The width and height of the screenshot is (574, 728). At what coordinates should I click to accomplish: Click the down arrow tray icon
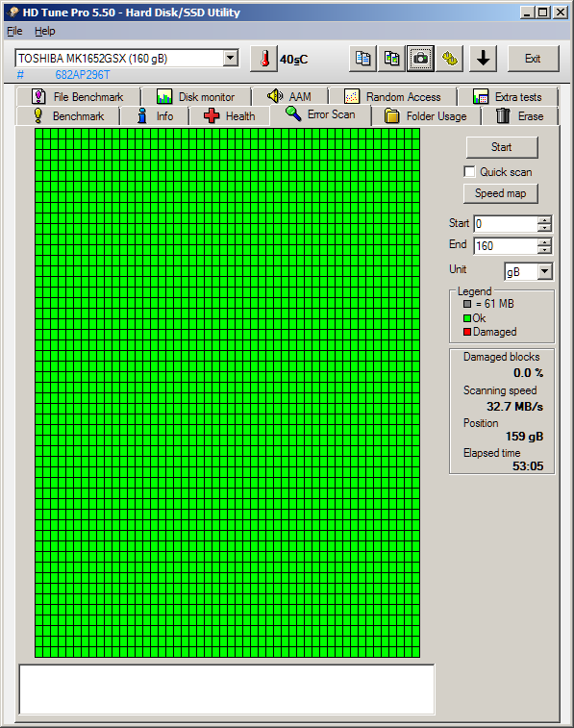[x=483, y=59]
